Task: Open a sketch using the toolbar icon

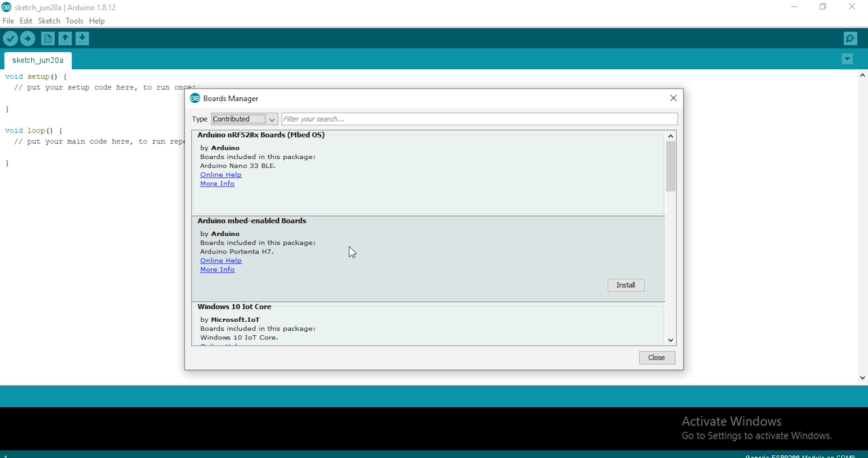Action: (x=65, y=38)
